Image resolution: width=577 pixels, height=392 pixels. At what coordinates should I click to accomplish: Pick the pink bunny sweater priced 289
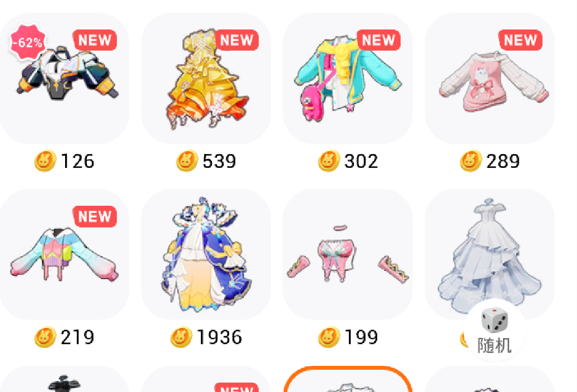coord(490,78)
